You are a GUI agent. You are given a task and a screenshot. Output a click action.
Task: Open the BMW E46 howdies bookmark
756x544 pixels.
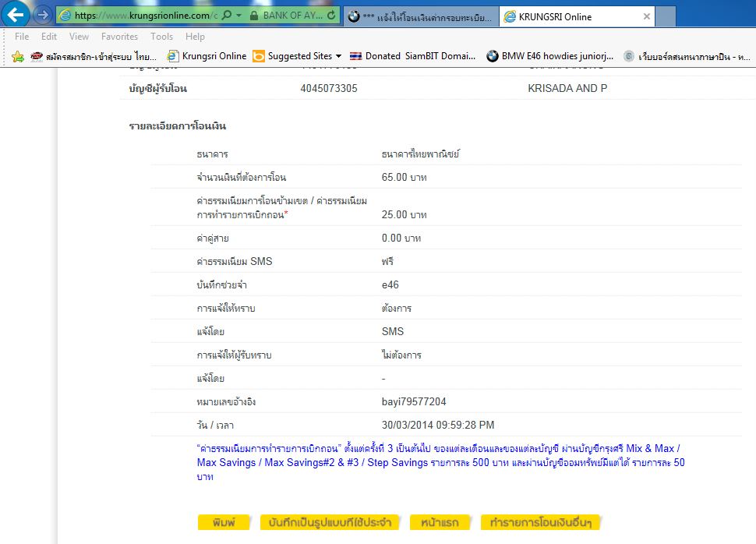tap(550, 56)
